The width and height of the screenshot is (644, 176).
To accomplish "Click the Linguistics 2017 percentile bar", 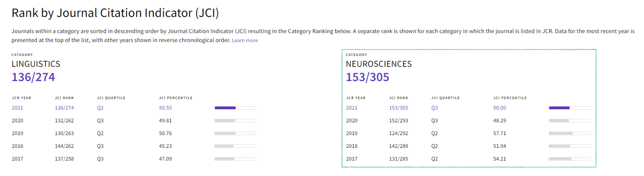I will (235, 159).
